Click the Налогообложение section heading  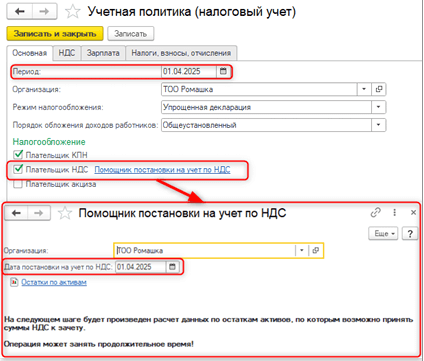[49, 142]
